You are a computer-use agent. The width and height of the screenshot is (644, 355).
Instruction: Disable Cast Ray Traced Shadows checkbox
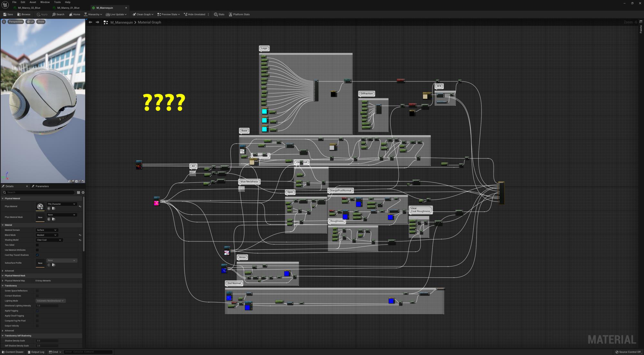pos(37,255)
